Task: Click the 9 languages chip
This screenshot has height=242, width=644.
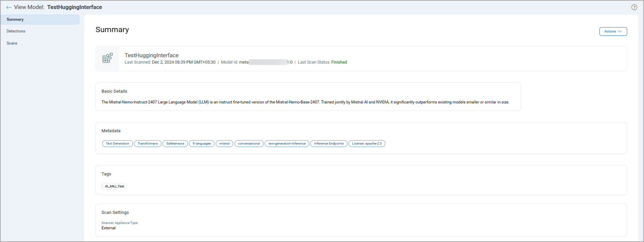Action: pos(202,144)
